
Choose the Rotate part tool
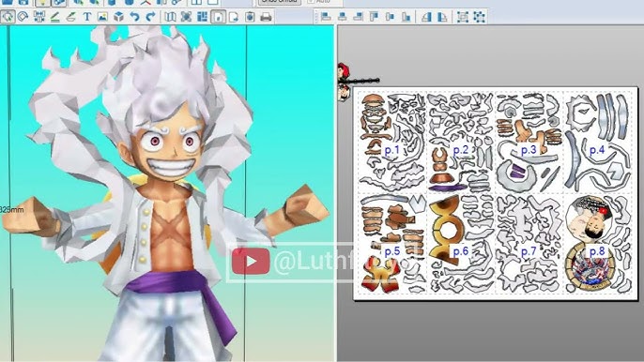coord(23,17)
